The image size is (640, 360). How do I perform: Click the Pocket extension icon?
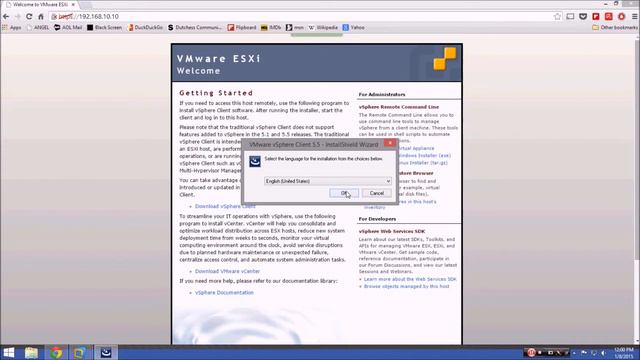coord(583,17)
